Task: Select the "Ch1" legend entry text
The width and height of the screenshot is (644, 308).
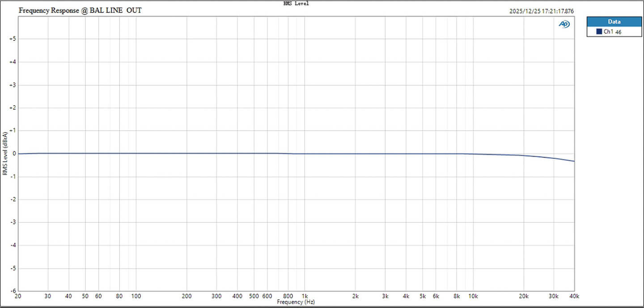Action: 608,32
